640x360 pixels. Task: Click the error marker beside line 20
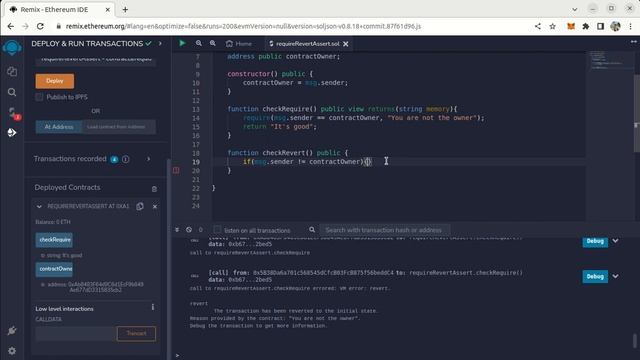coord(176,170)
